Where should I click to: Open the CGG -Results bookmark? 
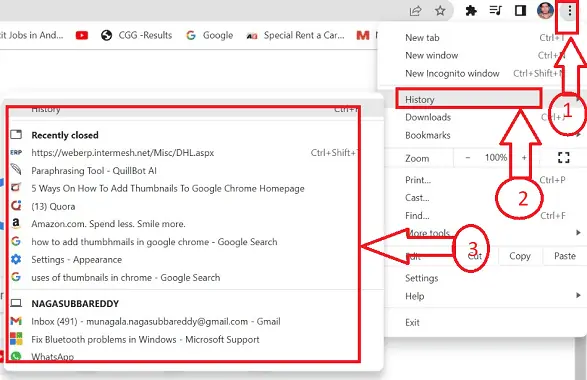(136, 35)
